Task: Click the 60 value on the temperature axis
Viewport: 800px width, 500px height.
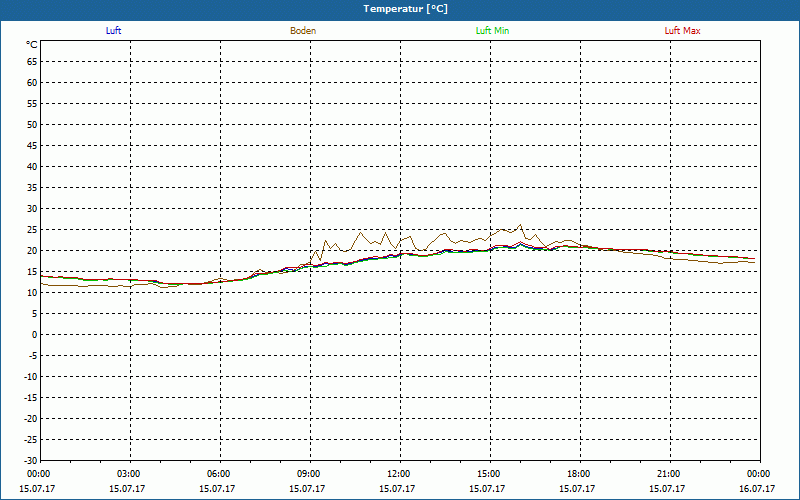Action: (32, 83)
